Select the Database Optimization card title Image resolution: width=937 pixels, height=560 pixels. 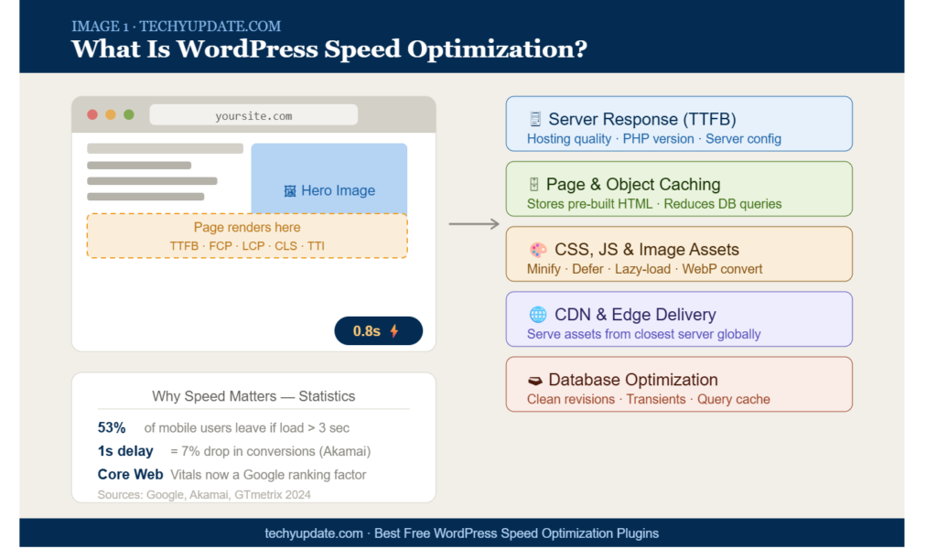633,380
